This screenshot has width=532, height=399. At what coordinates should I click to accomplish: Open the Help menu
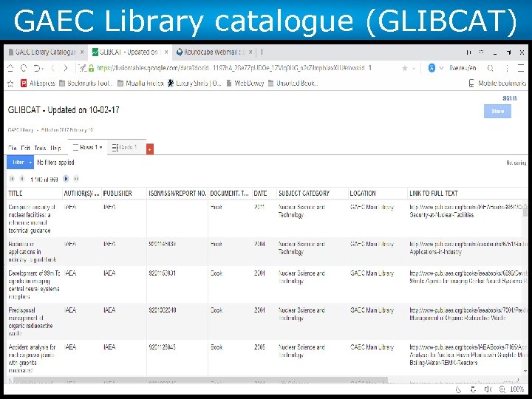click(x=55, y=149)
